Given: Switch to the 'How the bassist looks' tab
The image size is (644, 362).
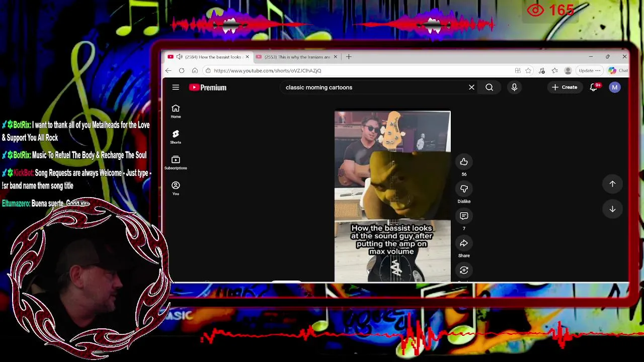Looking at the screenshot, I should 208,57.
